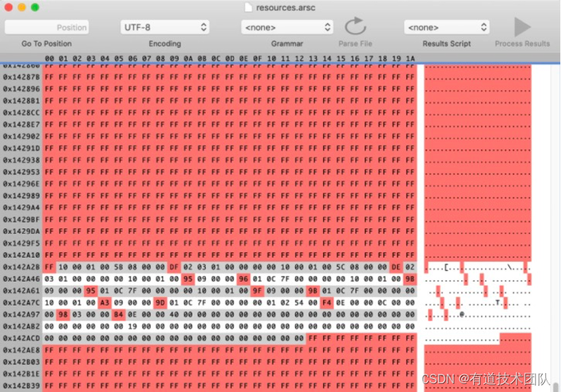
Task: Select byte 5B in row 0x142A2B
Action: coord(119,267)
